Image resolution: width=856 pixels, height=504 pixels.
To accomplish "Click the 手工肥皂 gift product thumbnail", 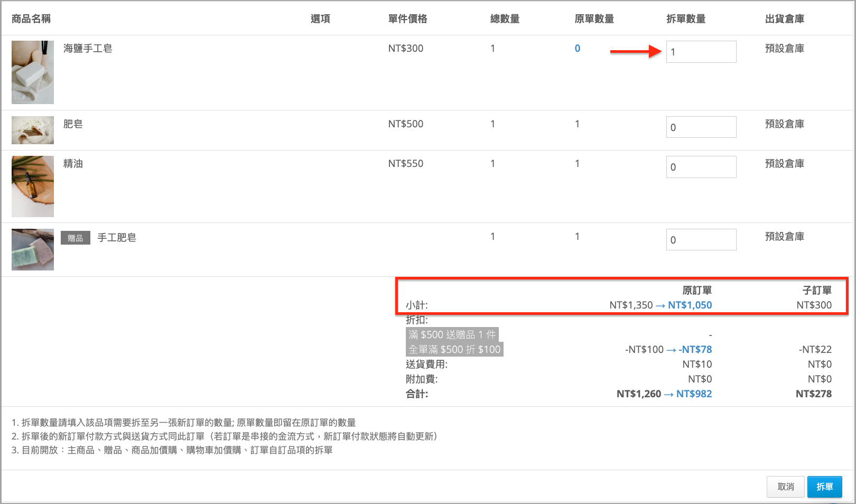I will coord(33,249).
